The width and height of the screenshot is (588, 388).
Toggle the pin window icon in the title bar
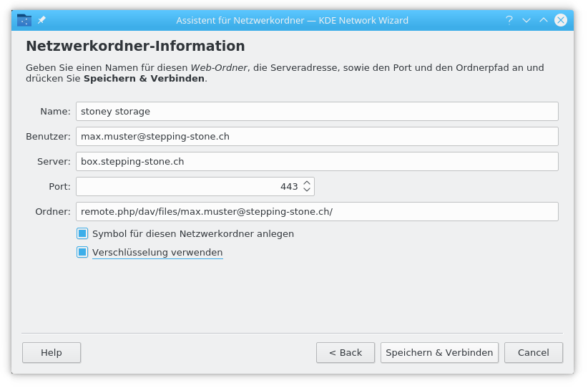(41, 20)
